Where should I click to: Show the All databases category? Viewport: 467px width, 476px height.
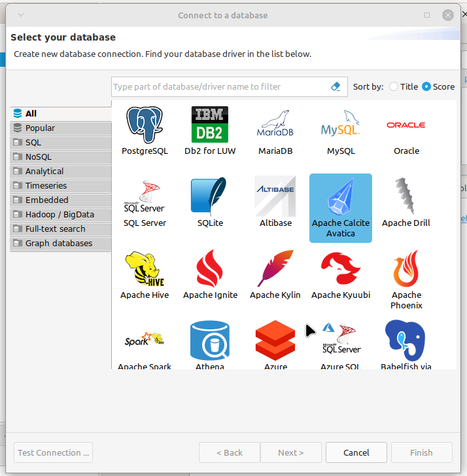click(61, 113)
